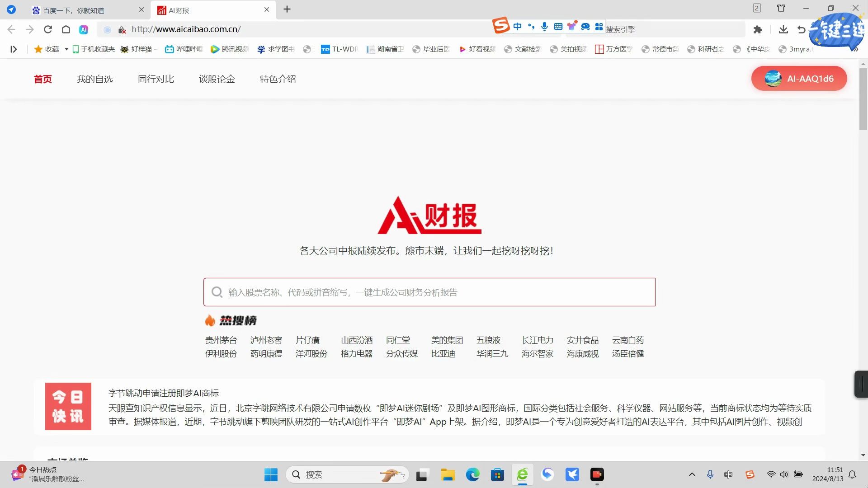The width and height of the screenshot is (868, 488).
Task: Expand the bookmarks overflow chevron
Action: click(x=854, y=49)
